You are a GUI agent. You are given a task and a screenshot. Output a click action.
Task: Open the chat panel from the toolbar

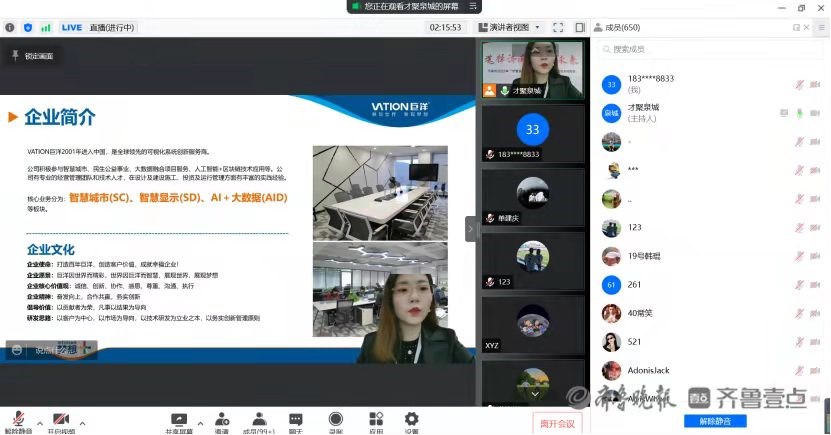(296, 420)
